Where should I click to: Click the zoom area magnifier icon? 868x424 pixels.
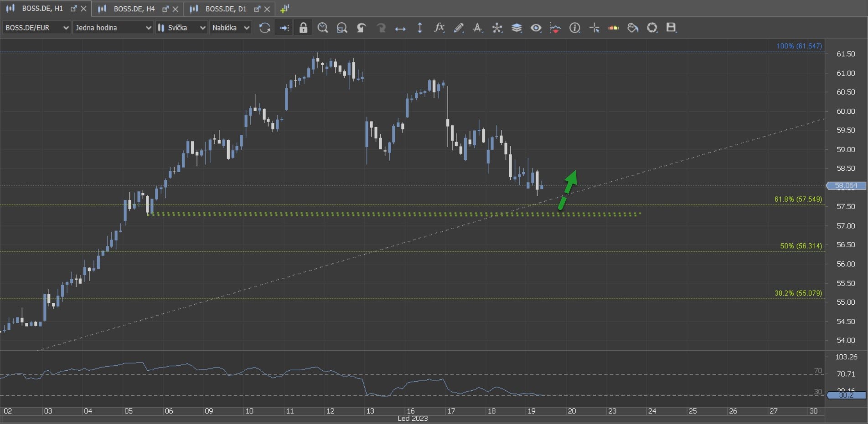click(x=342, y=28)
